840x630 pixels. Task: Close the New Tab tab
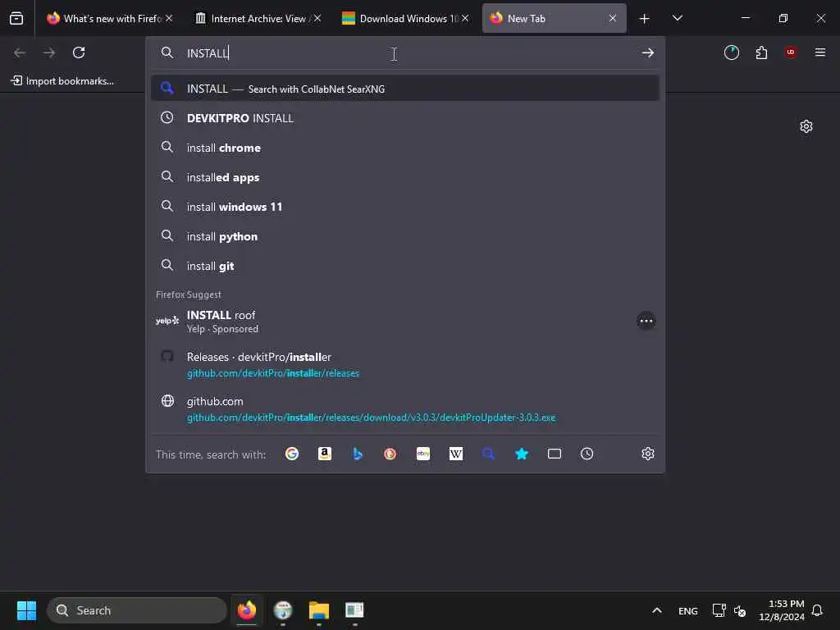613,18
